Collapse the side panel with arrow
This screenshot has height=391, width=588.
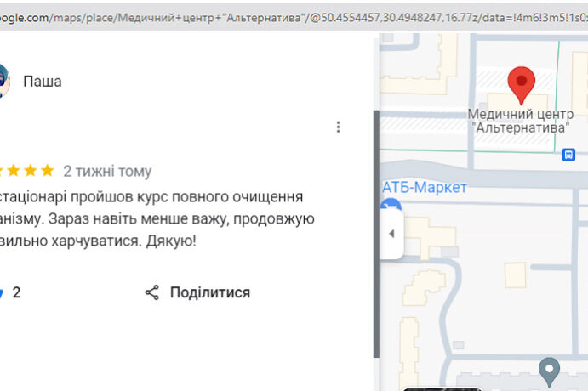coord(391,234)
